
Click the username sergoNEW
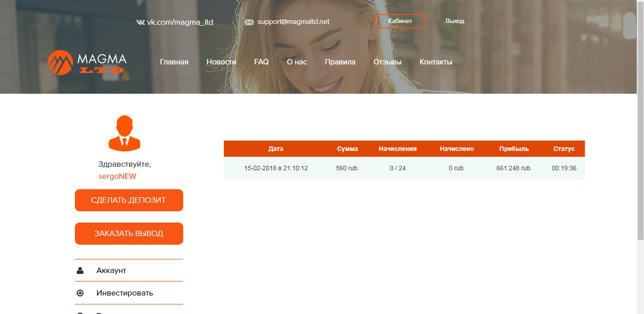tap(117, 176)
